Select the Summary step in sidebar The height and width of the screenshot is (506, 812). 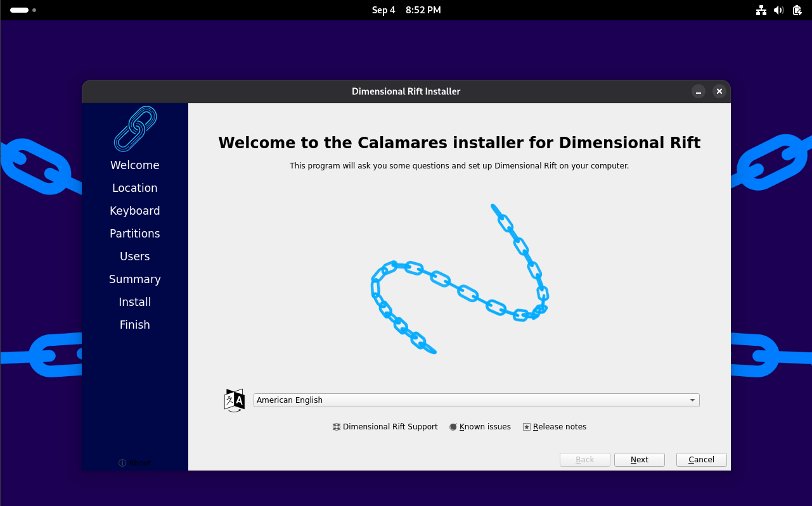coord(135,279)
